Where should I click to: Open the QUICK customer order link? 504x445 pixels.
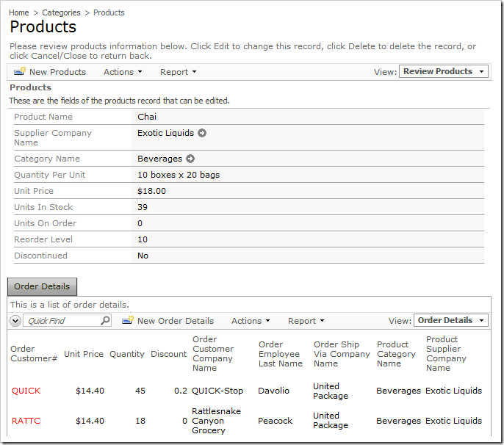(x=26, y=391)
